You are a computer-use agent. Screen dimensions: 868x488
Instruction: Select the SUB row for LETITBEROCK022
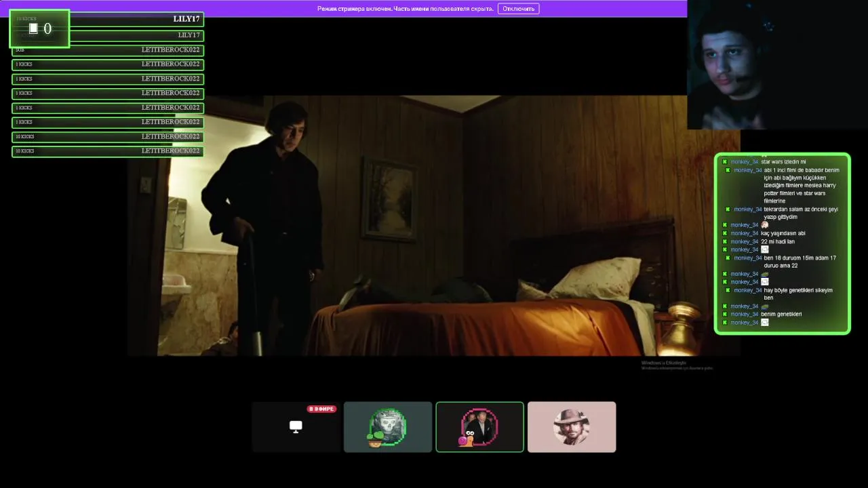pyautogui.click(x=108, y=50)
